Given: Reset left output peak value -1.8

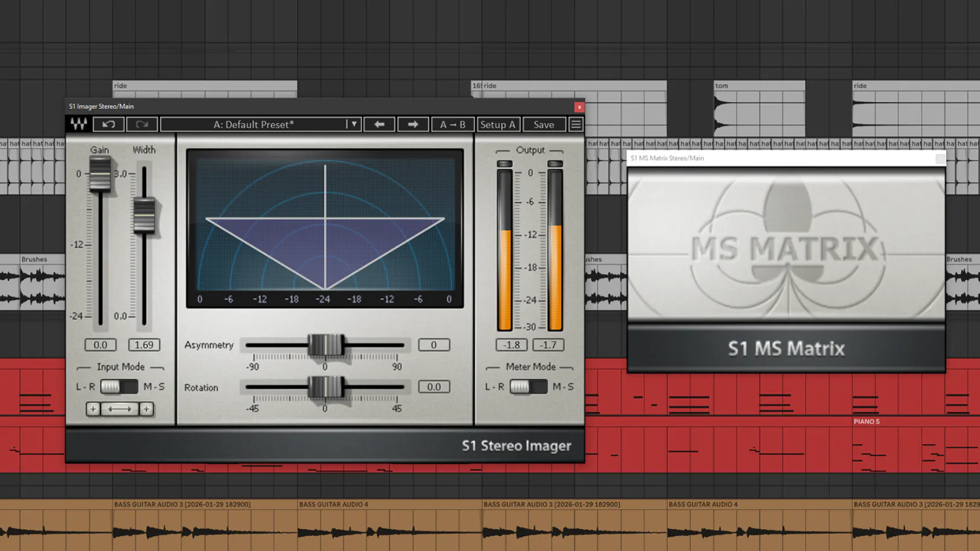Looking at the screenshot, I should (x=511, y=345).
